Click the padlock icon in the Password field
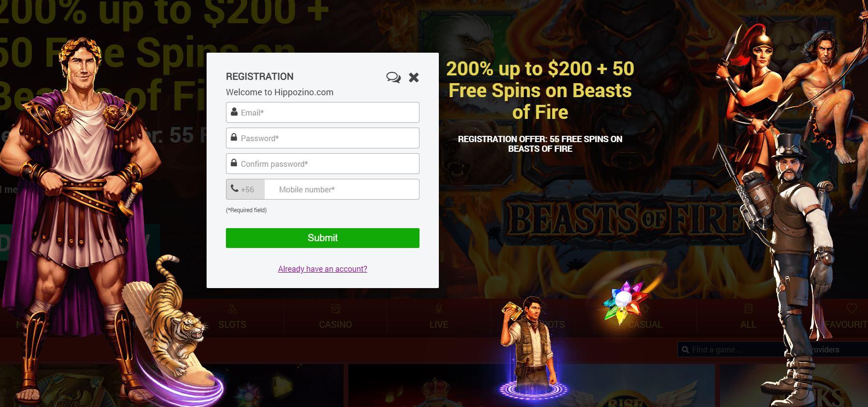The image size is (868, 407). click(x=234, y=137)
